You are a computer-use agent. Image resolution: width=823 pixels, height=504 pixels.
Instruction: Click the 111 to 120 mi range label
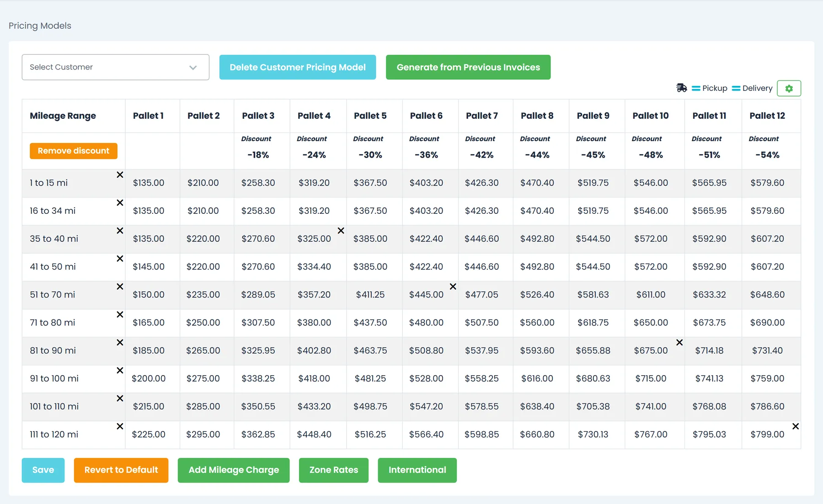click(x=54, y=435)
